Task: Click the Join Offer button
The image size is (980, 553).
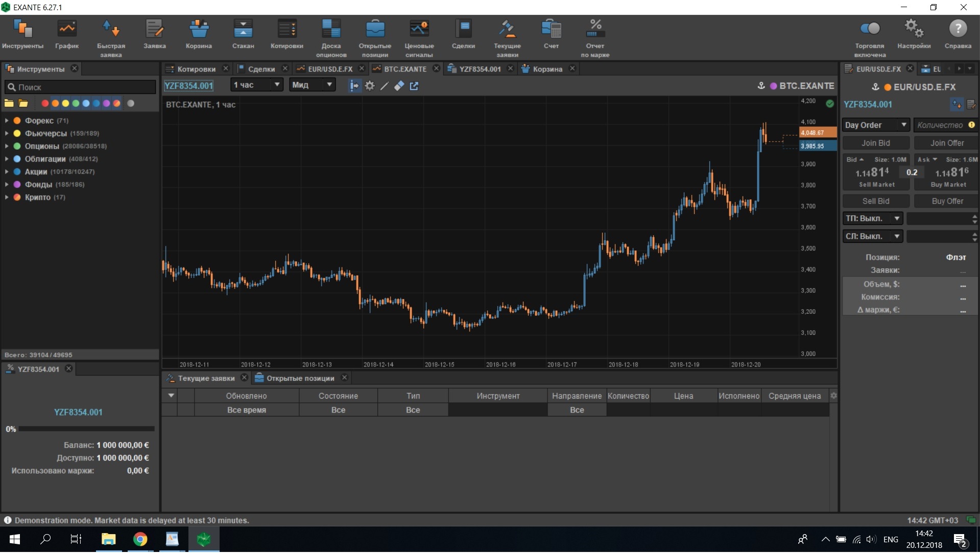Action: click(946, 143)
